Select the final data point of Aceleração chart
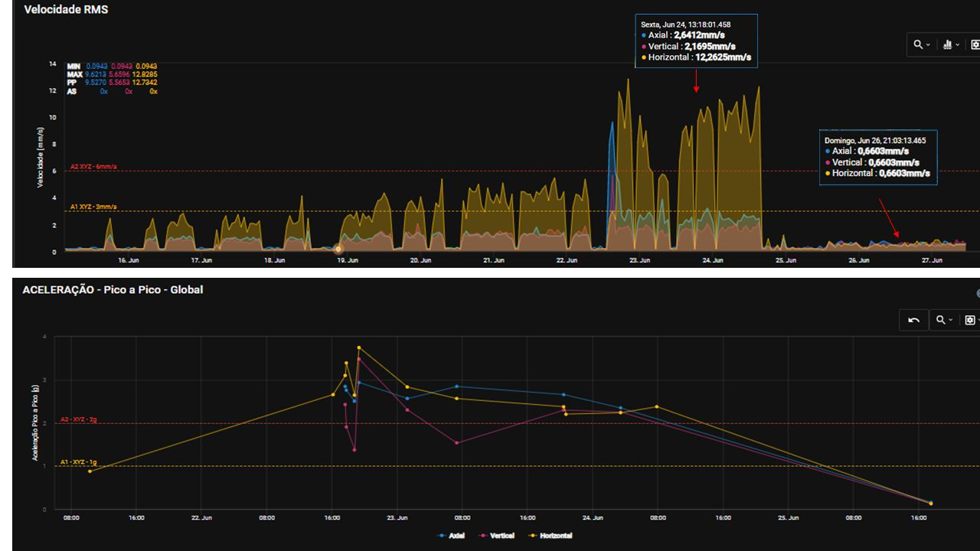This screenshot has width=980, height=551. (931, 503)
